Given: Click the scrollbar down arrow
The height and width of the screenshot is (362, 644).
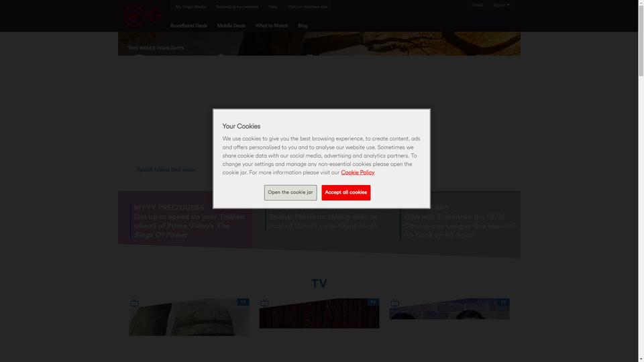Looking at the screenshot, I should tap(641, 359).
